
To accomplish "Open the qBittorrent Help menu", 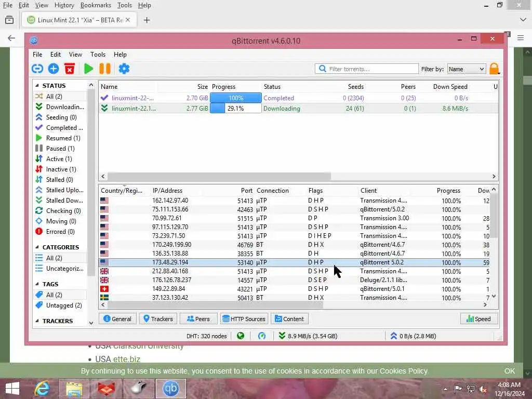I will click(x=120, y=55).
